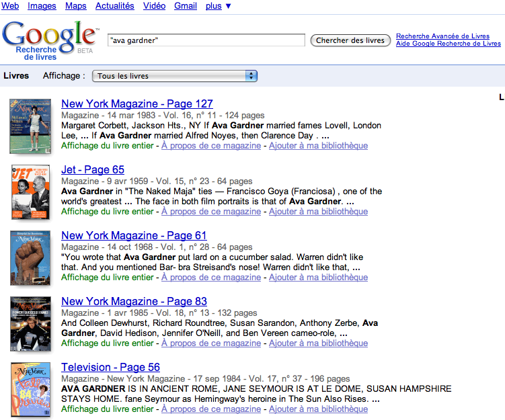Open 'Aide Google Recherche de Livres' link

(449, 44)
